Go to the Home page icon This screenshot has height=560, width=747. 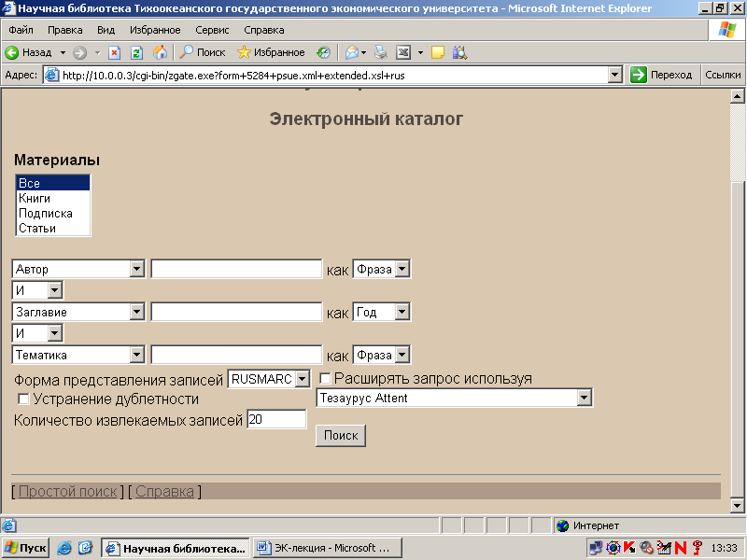tap(160, 52)
